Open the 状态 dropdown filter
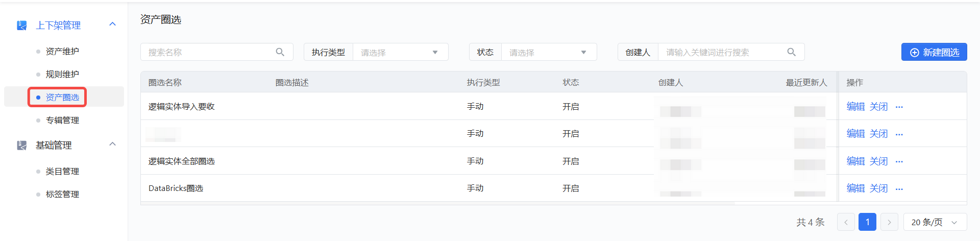 (x=549, y=52)
